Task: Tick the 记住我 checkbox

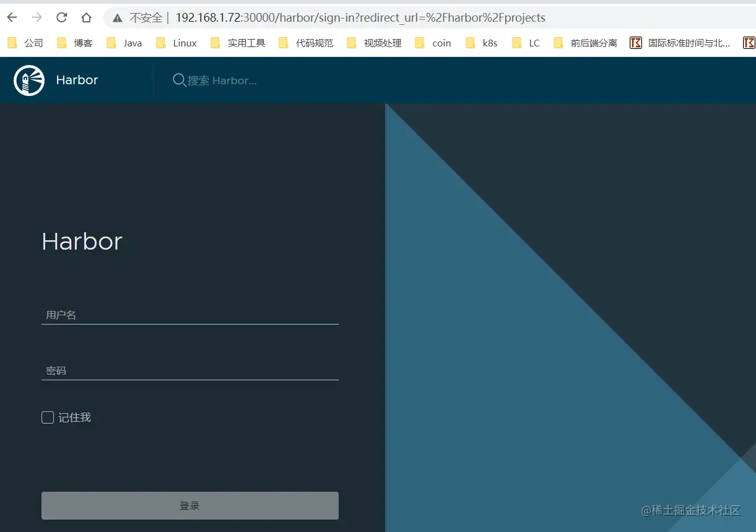Action: coord(48,417)
